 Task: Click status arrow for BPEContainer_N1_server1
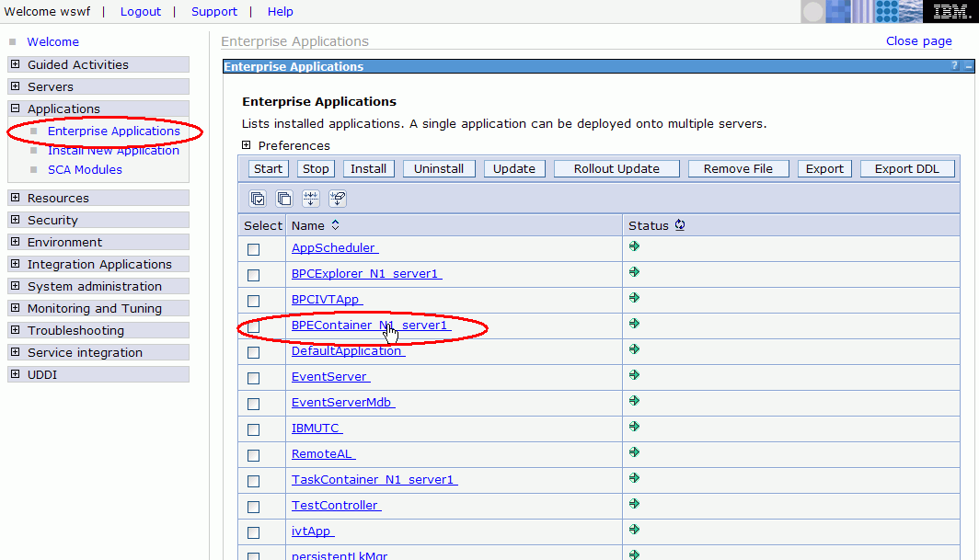tap(634, 323)
